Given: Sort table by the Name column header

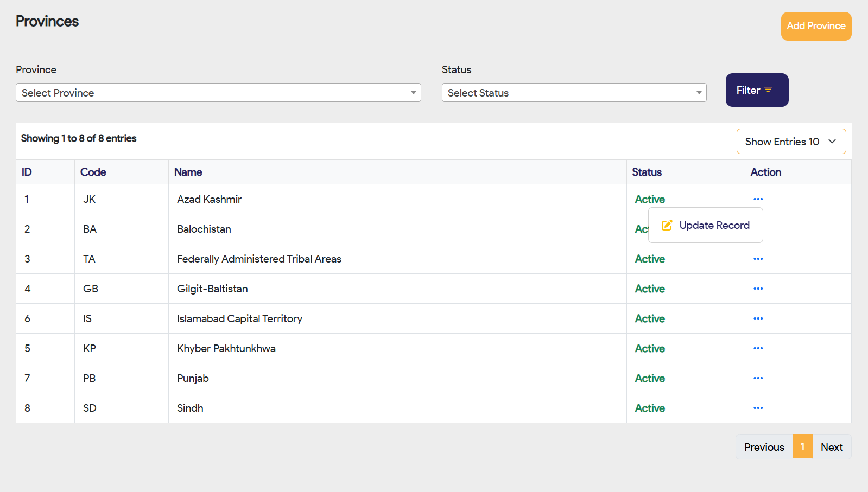Looking at the screenshot, I should point(188,172).
